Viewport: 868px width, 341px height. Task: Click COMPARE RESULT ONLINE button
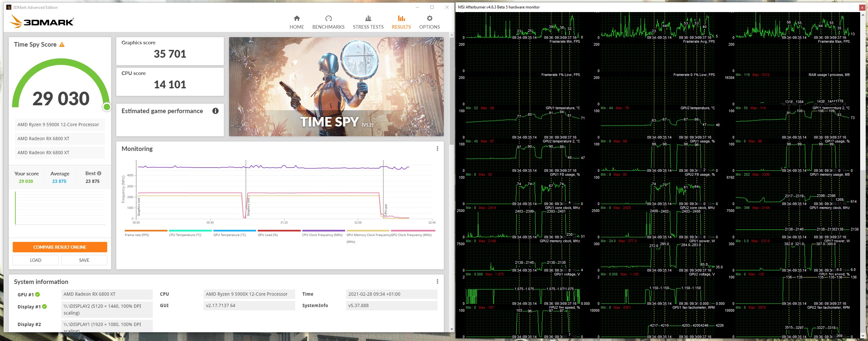click(60, 247)
